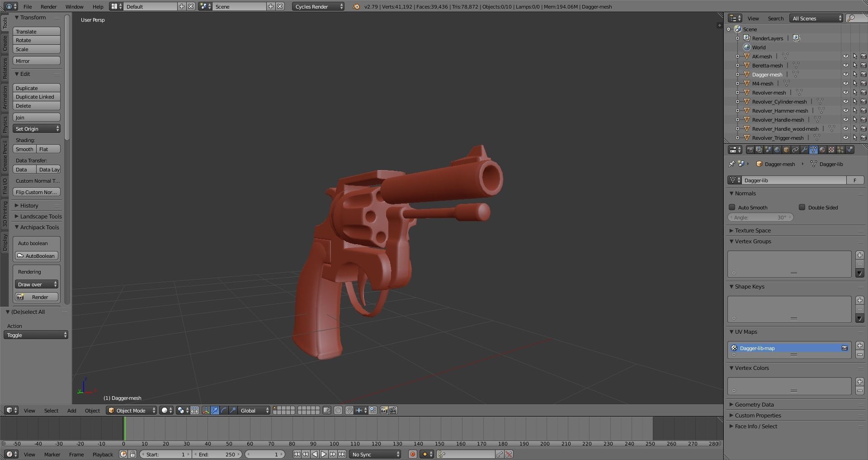
Task: Select the translate manipulator arrow icon
Action: pyautogui.click(x=215, y=410)
